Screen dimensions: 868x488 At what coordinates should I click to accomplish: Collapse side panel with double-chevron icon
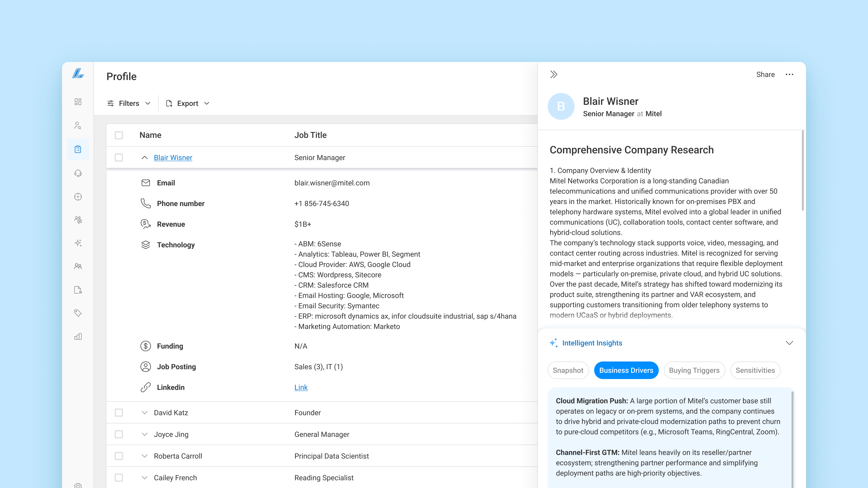(554, 74)
